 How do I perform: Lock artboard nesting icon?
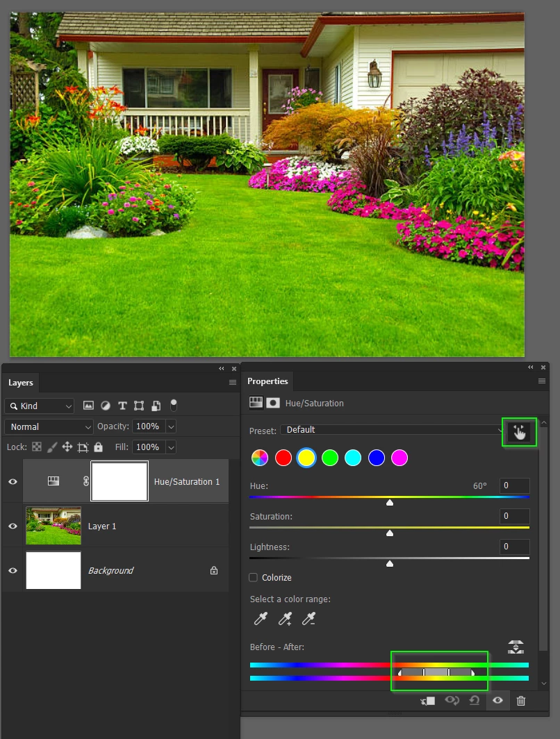coord(83,447)
